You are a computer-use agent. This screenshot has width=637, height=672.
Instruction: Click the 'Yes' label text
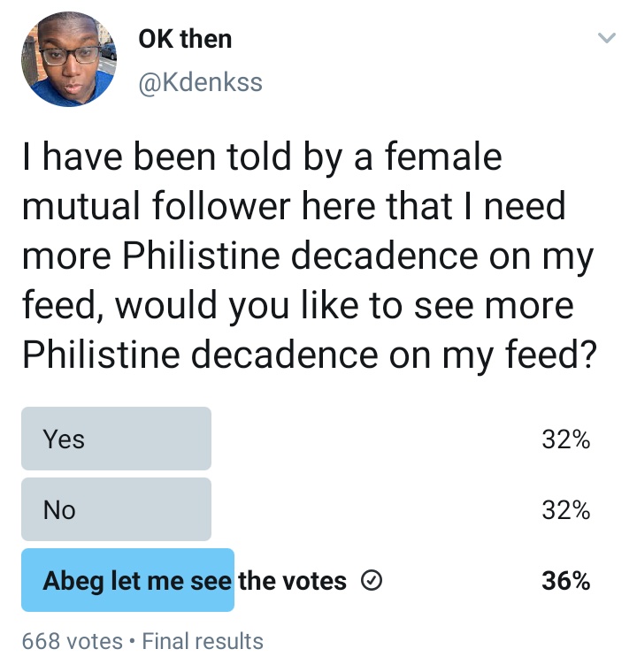[64, 439]
